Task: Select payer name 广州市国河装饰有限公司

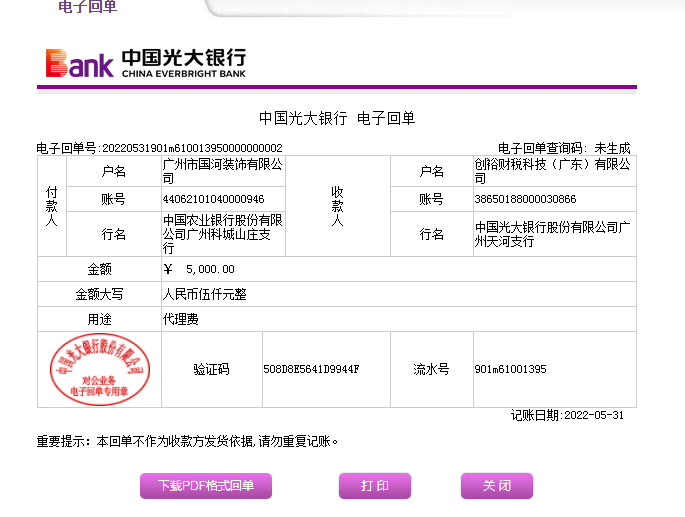Action: pos(223,171)
